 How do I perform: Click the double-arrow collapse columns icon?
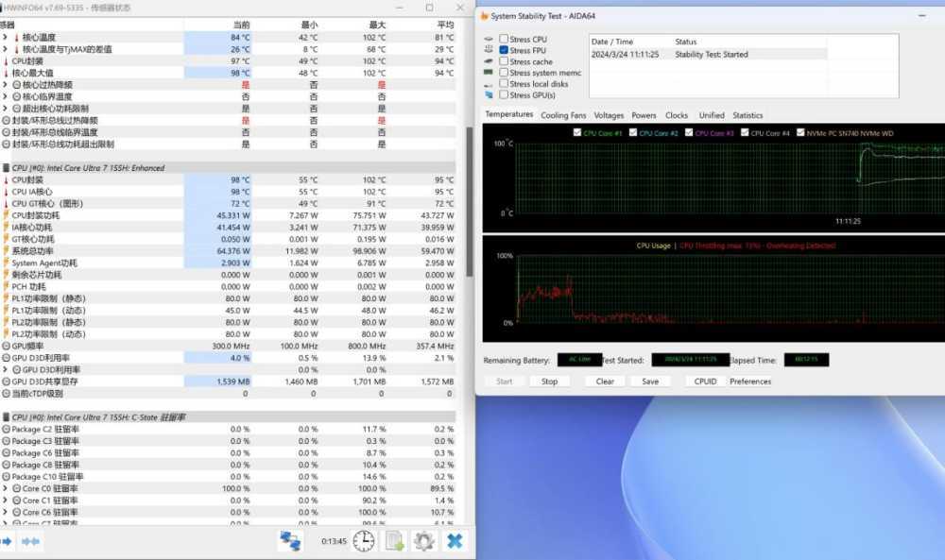(x=30, y=541)
